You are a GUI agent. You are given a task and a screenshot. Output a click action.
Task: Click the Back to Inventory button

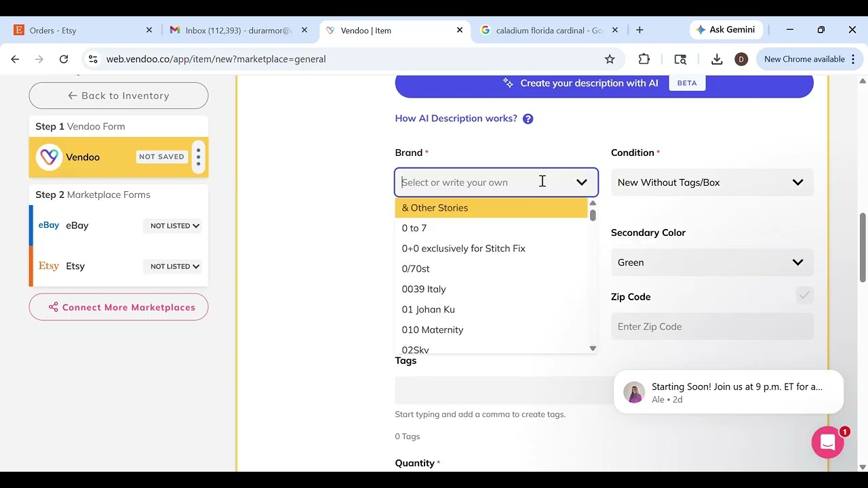pyautogui.click(x=119, y=96)
